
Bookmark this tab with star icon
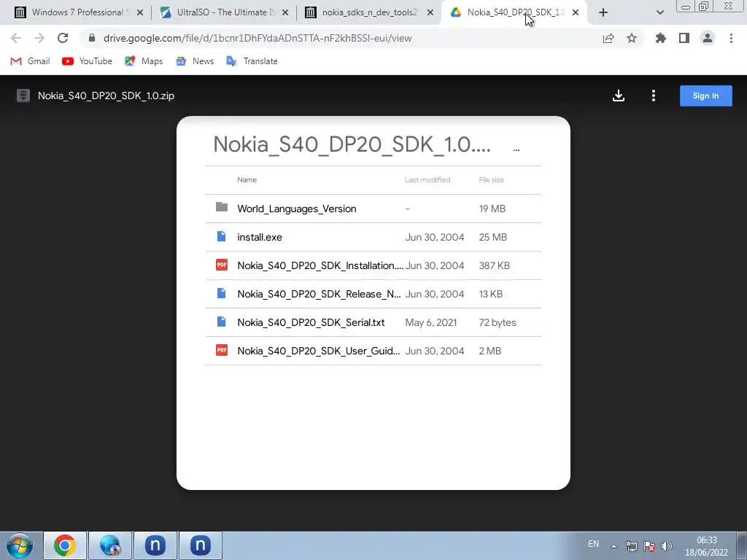[632, 38]
